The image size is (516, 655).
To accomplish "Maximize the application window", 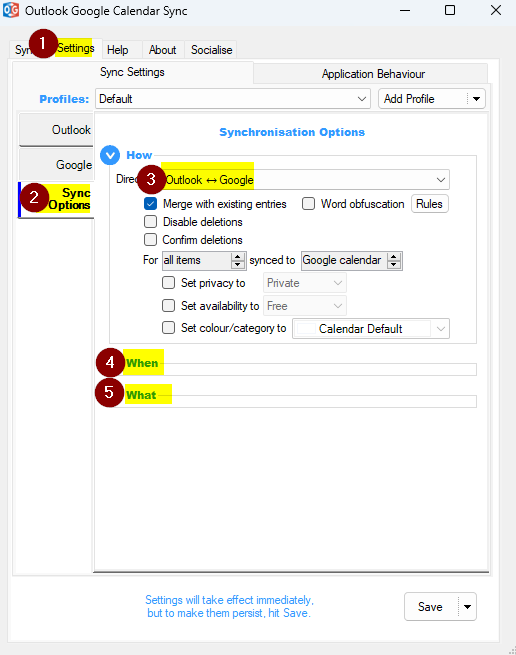I will click(x=450, y=10).
